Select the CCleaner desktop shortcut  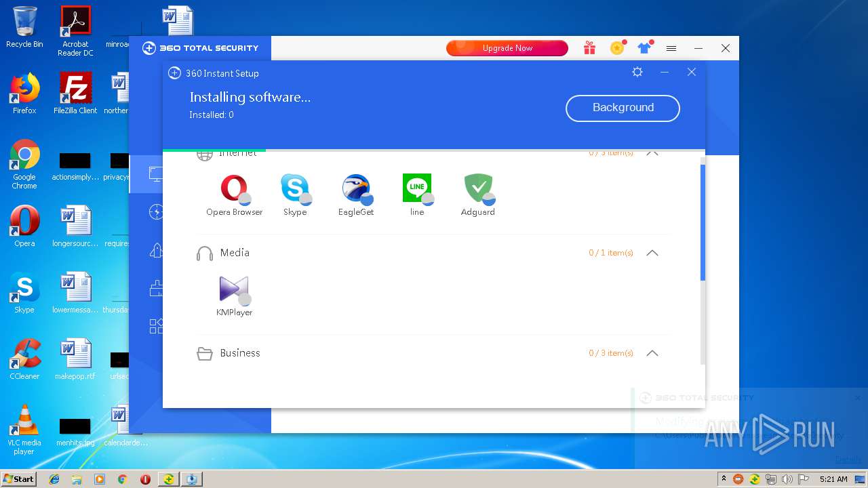(24, 359)
